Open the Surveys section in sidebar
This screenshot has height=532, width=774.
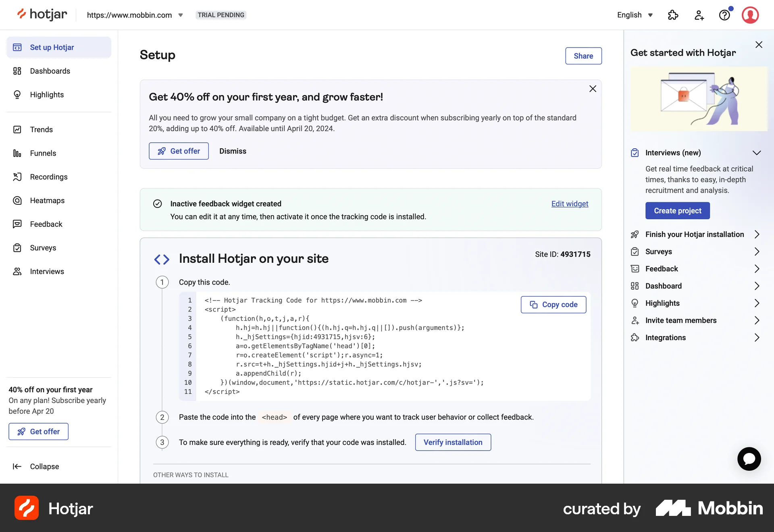point(43,248)
